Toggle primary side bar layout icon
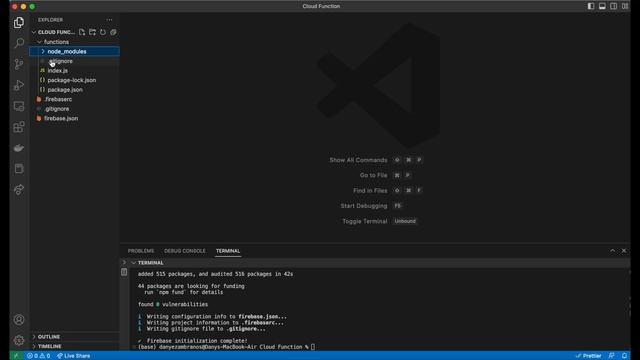Screen dimensions: 640x360 pyautogui.click(x=591, y=6)
